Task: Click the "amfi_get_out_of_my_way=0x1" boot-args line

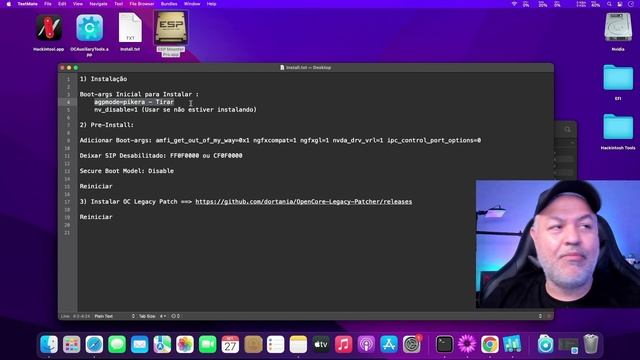Action: (280, 140)
